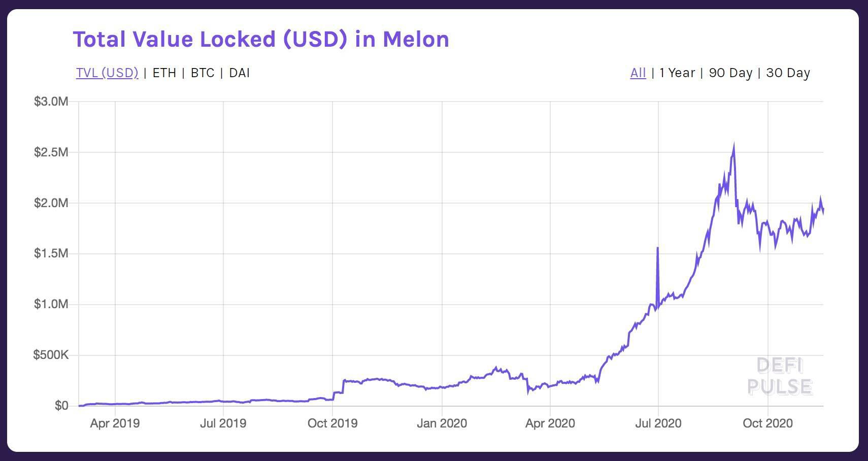Click the peak point near $2.5M on the line
Screen dimensions: 868x461
733,146
